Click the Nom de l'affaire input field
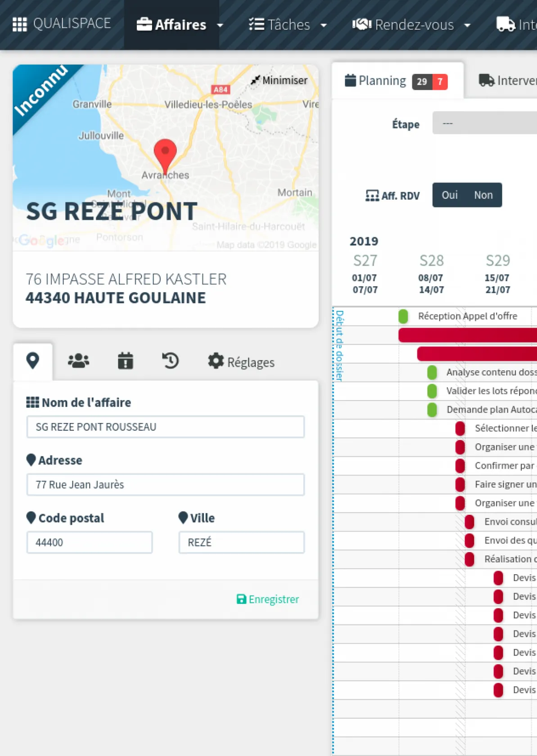 (x=166, y=427)
